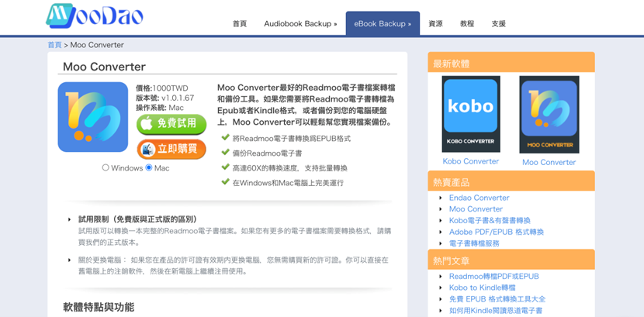This screenshot has height=317, width=644.
Task: Go to 教程 in navigation
Action: tap(467, 24)
